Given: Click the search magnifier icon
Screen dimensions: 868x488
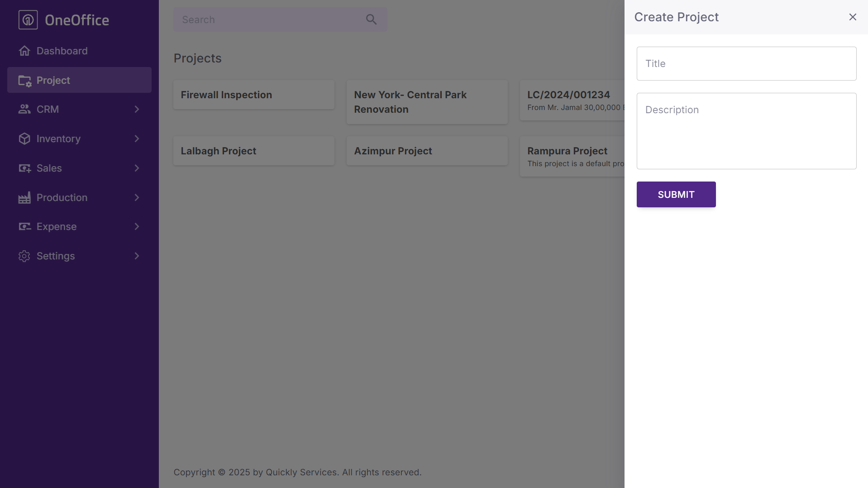Looking at the screenshot, I should click(x=371, y=19).
